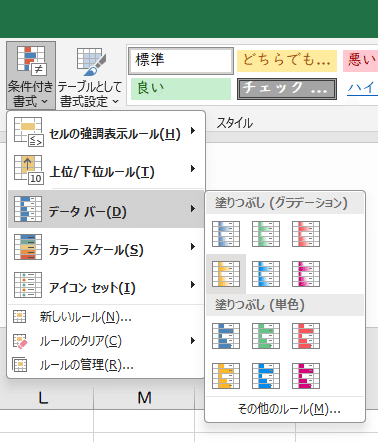
Task: Expand arrow next to セルの強調表示ルール
Action: (x=193, y=131)
